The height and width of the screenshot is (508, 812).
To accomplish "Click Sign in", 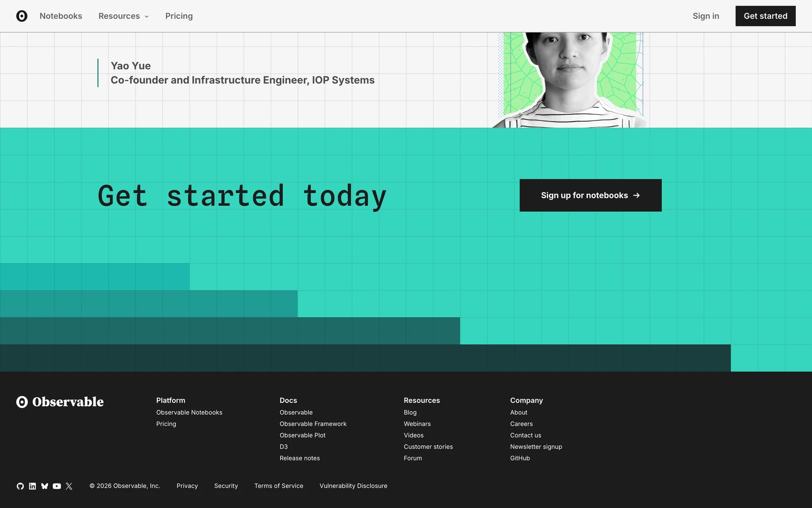I will point(706,16).
